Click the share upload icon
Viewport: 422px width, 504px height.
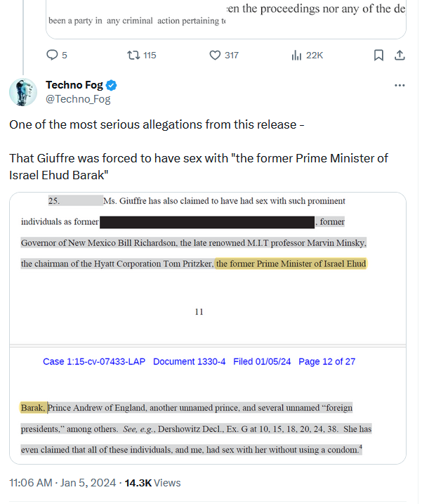click(400, 56)
